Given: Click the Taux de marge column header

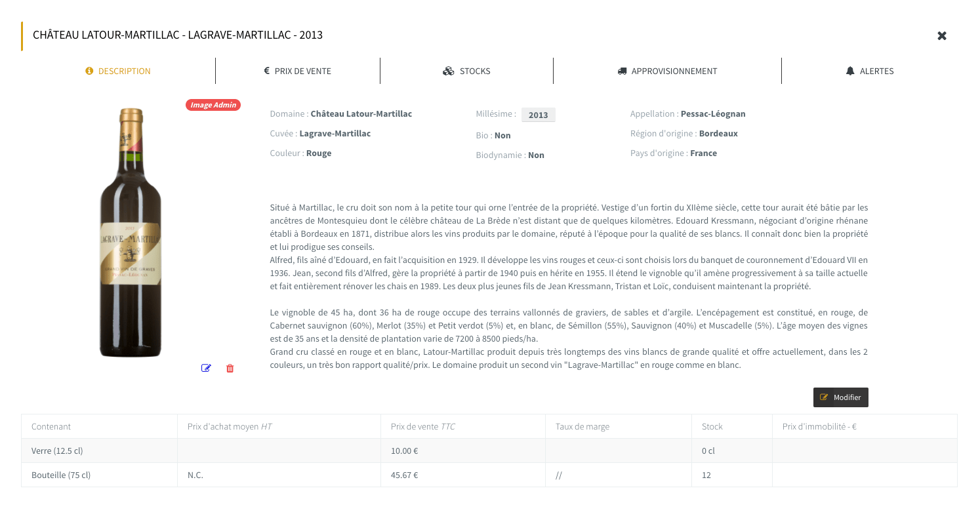Looking at the screenshot, I should tap(619, 426).
